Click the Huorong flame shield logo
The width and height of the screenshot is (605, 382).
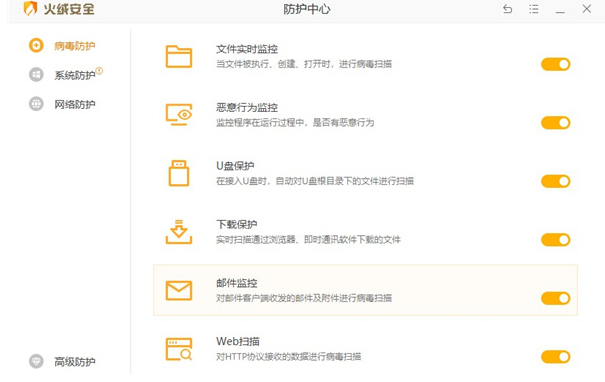pos(30,8)
